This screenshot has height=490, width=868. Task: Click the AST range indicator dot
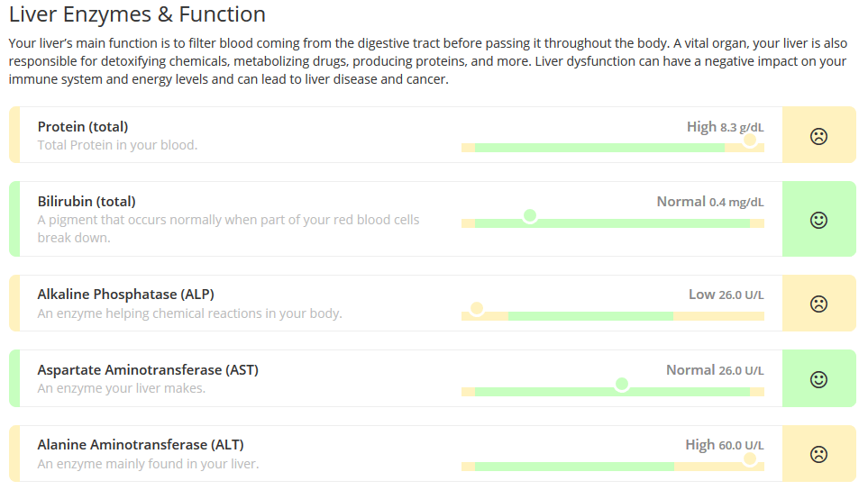(622, 384)
